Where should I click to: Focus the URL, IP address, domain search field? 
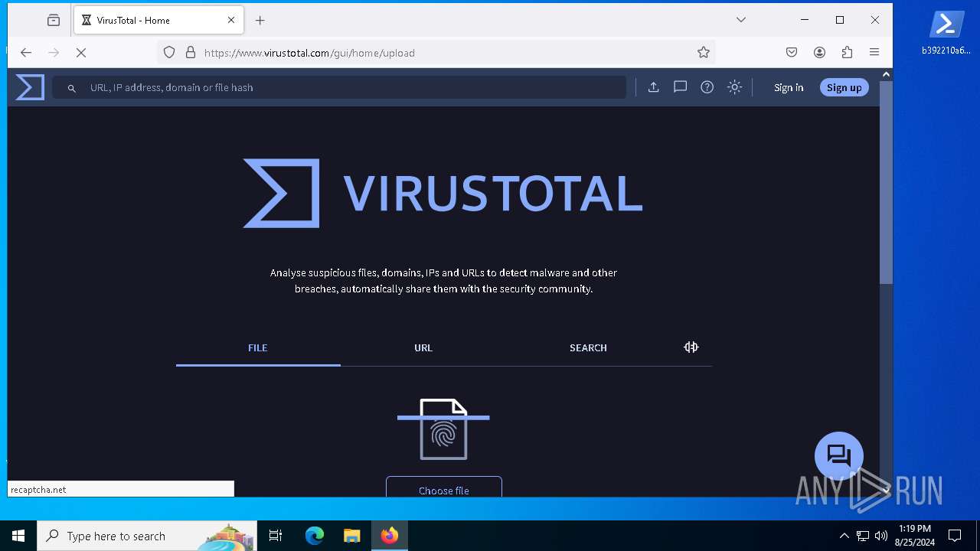pyautogui.click(x=339, y=87)
